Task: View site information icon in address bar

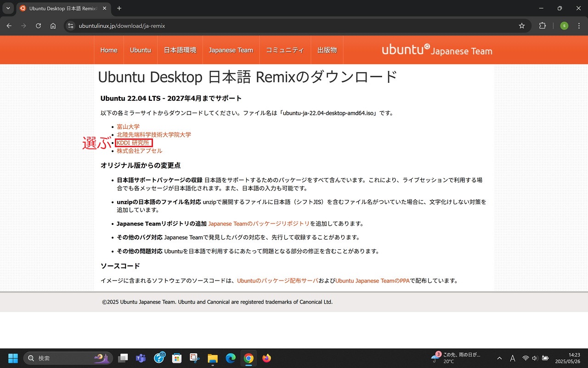Action: click(70, 26)
